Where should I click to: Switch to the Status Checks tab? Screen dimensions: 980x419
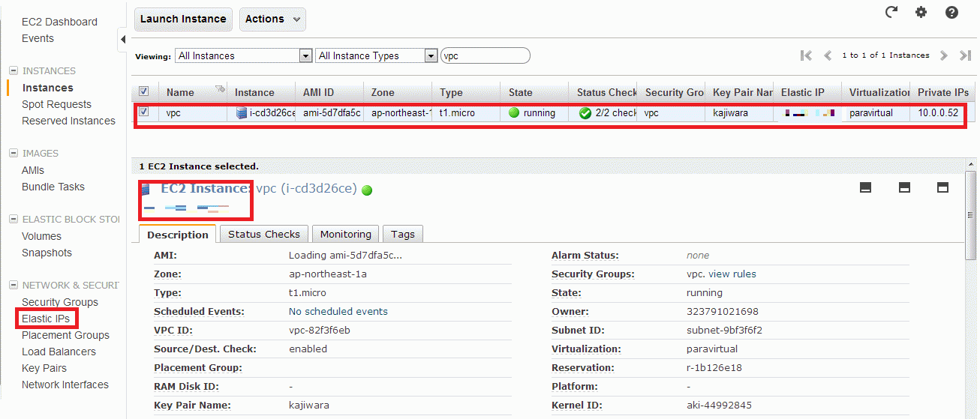(264, 234)
